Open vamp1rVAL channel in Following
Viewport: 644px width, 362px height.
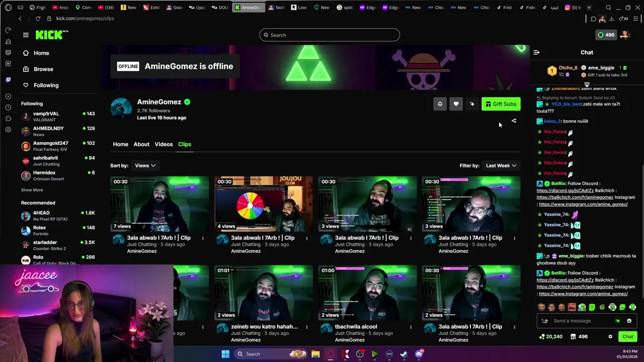click(58, 117)
